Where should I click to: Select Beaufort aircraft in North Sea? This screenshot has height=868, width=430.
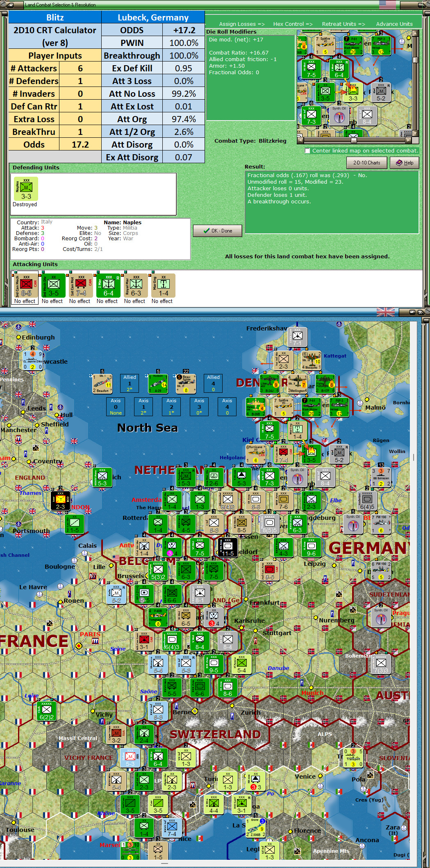pyautogui.click(x=102, y=383)
